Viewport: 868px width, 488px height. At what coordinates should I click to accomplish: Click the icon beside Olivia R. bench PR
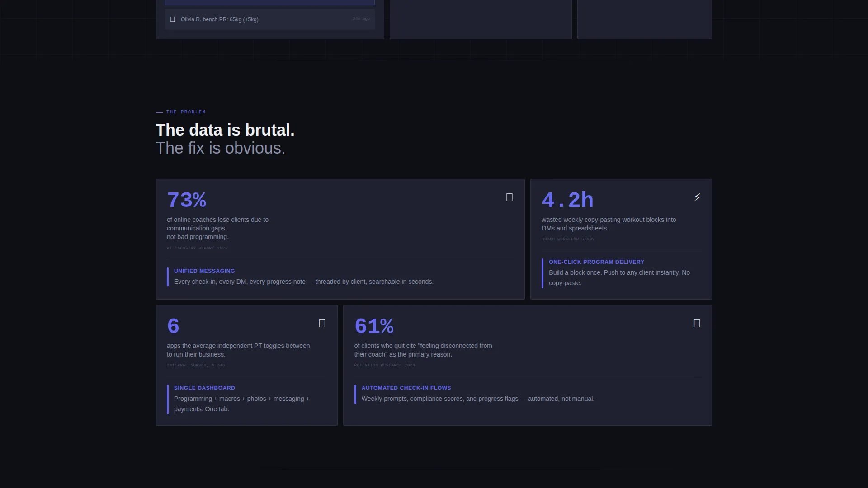click(172, 19)
